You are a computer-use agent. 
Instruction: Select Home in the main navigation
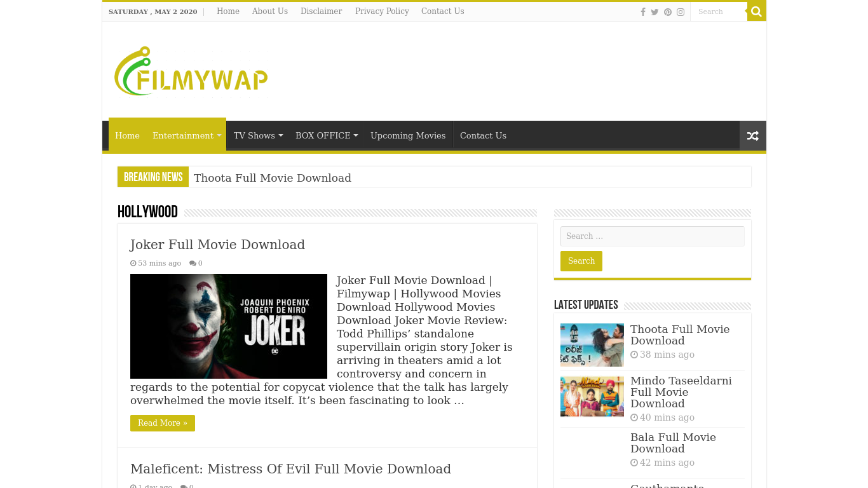pyautogui.click(x=127, y=135)
